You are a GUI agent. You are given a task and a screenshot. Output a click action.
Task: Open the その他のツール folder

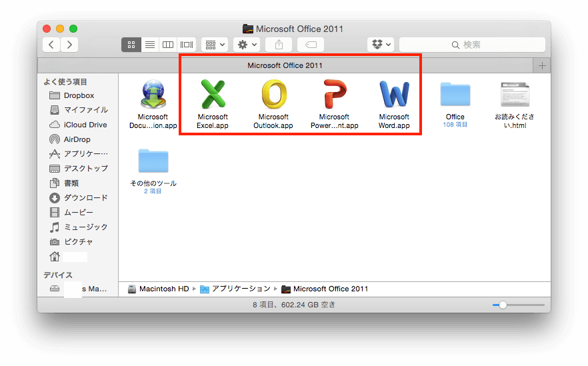(x=153, y=161)
